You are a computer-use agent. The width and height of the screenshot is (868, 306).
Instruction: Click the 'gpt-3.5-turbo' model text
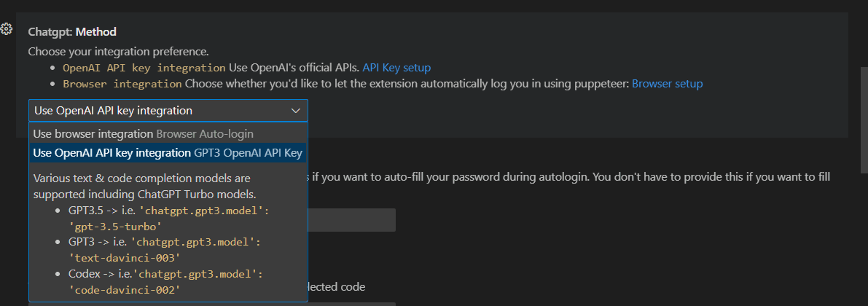coord(115,227)
